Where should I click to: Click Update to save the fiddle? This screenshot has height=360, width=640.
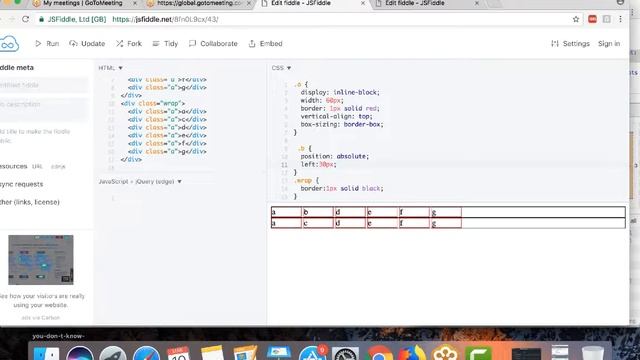pos(87,44)
